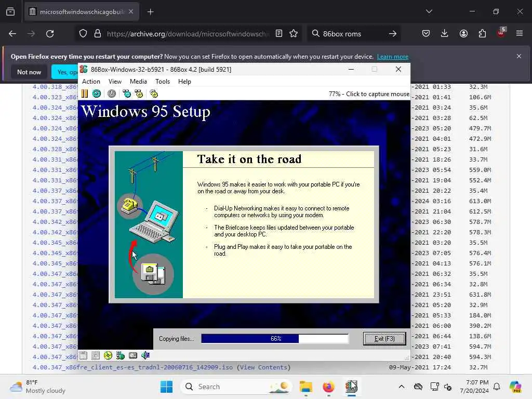Switch to 86Box from the taskbar
This screenshot has height=399, width=532.
(352, 387)
